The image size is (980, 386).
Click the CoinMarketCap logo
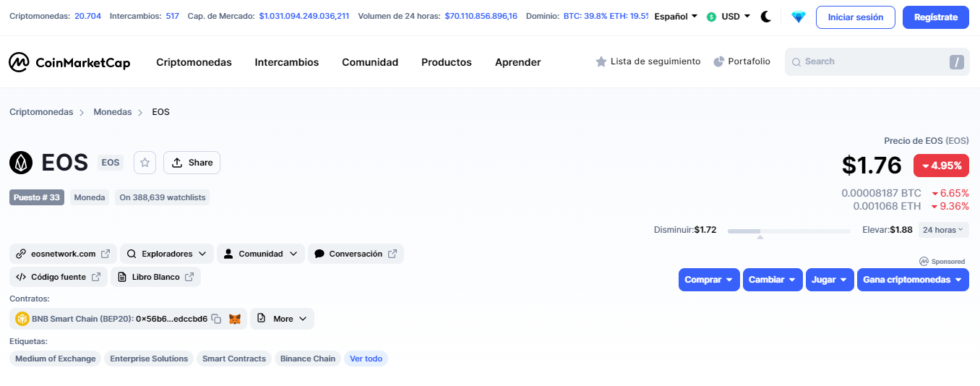click(x=69, y=62)
